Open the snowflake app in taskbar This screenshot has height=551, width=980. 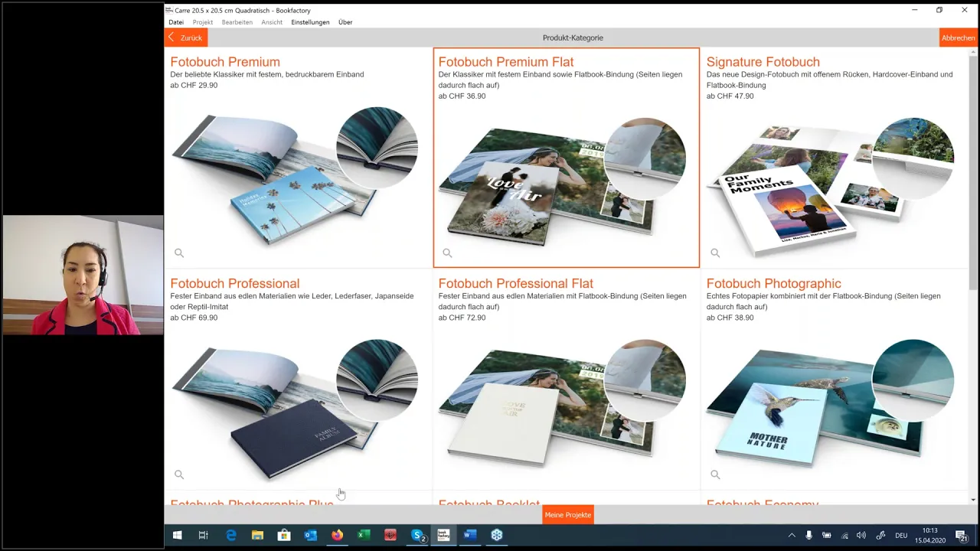tap(497, 536)
